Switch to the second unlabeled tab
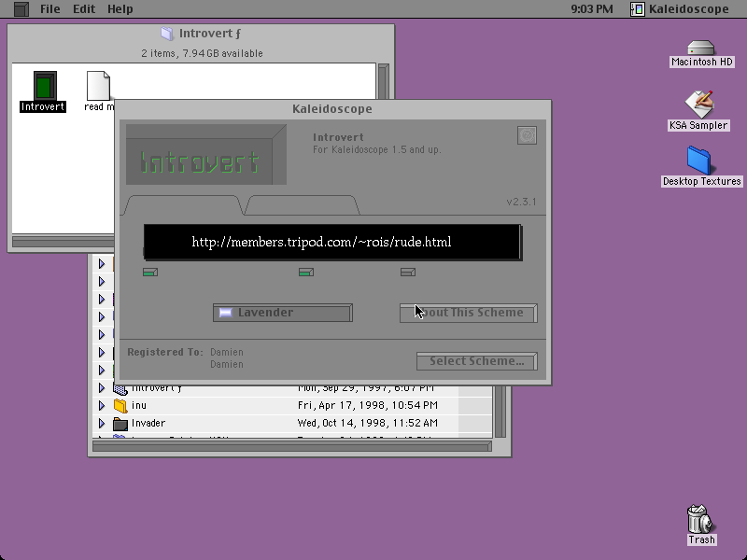Image resolution: width=747 pixels, height=560 pixels. click(302, 205)
